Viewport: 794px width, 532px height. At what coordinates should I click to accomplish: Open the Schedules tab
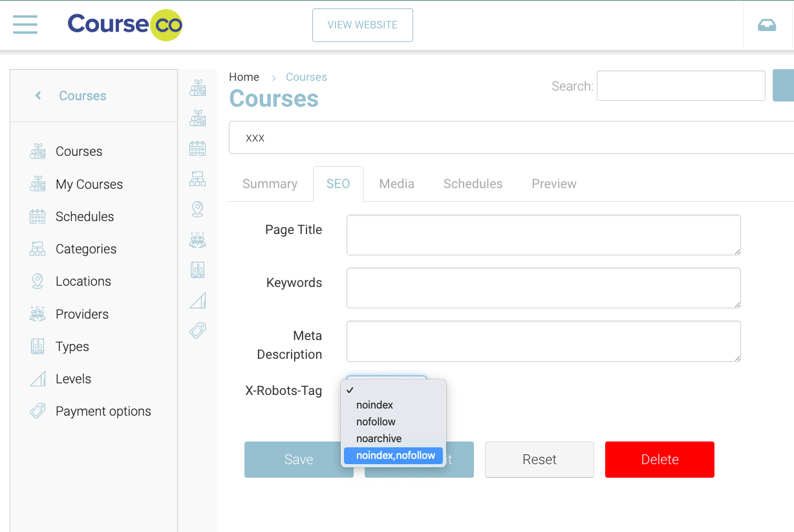(x=473, y=184)
